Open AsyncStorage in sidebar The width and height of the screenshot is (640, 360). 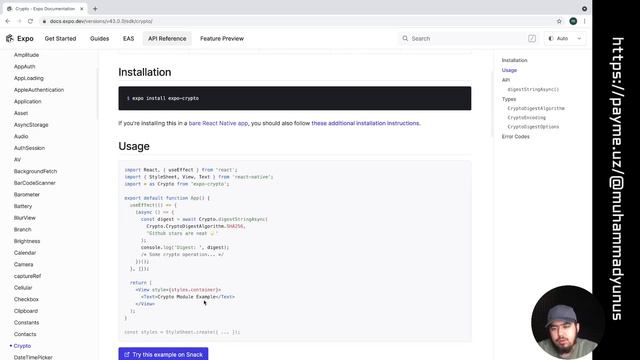coord(31,124)
